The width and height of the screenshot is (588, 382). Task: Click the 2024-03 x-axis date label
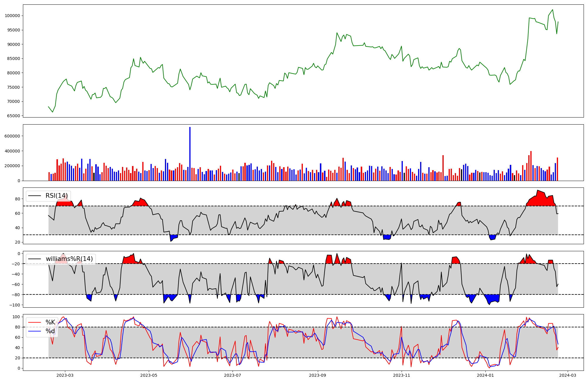point(567,375)
